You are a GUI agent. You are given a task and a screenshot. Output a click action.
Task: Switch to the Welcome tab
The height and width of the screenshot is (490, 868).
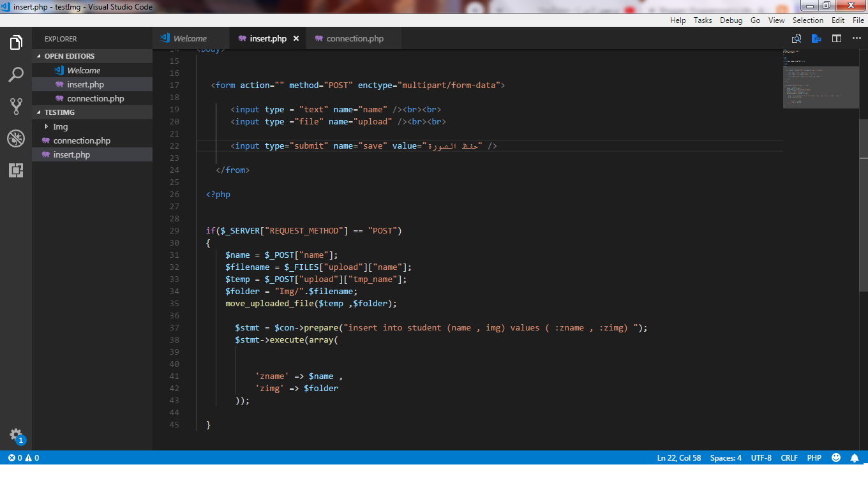[x=190, y=38]
